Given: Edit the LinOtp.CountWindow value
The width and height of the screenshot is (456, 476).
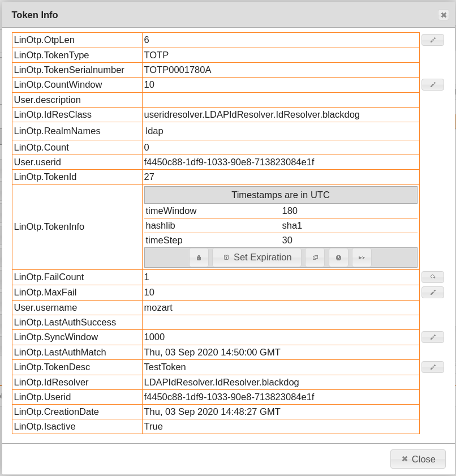Looking at the screenshot, I should [x=432, y=85].
